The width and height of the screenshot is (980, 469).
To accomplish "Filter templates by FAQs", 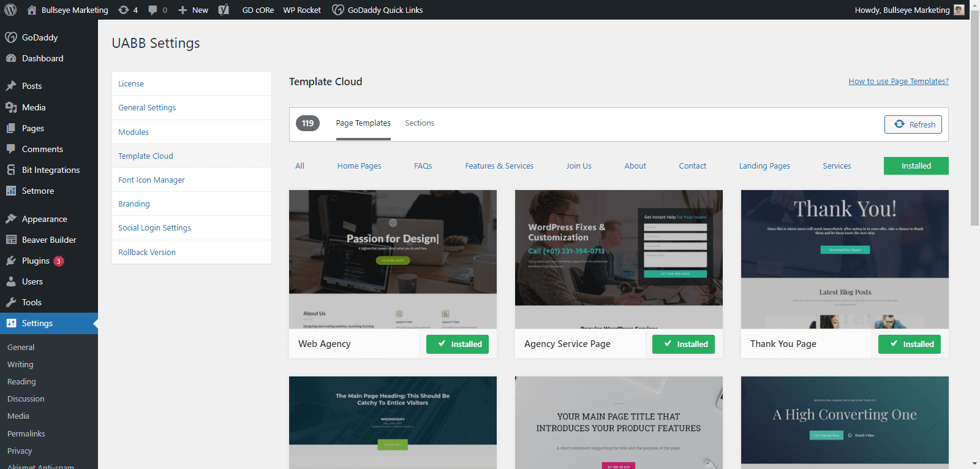I will coord(423,166).
